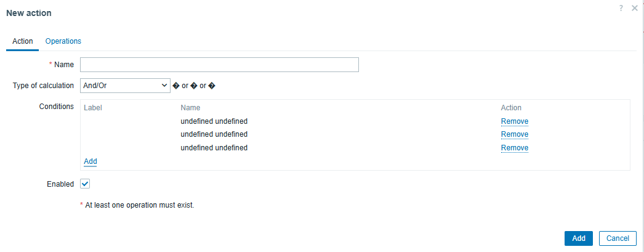
Task: Click the Type of calculation label
Action: click(x=43, y=86)
